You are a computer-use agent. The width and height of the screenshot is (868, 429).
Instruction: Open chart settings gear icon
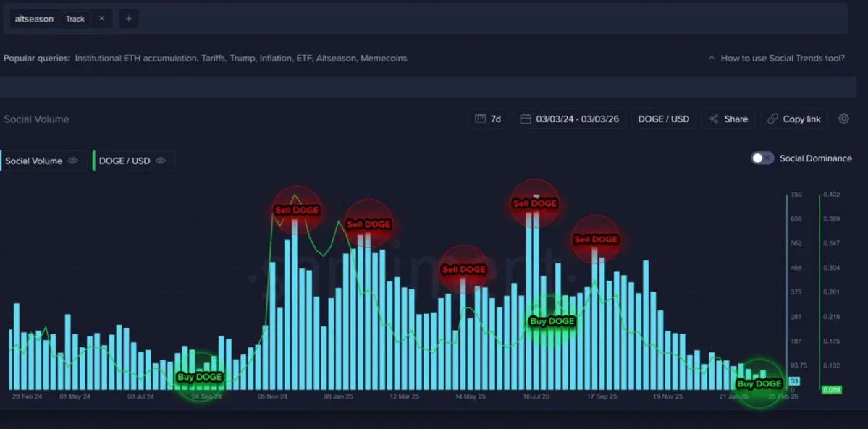click(x=843, y=119)
